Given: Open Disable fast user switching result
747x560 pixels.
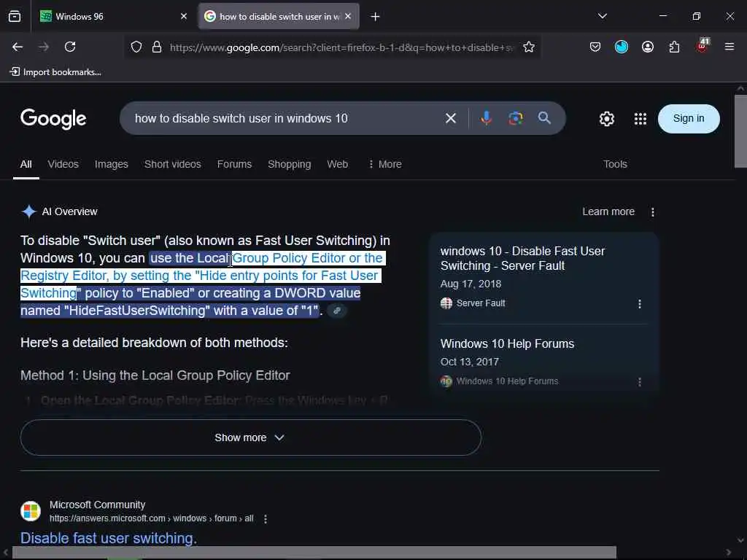Looking at the screenshot, I should coord(108,538).
